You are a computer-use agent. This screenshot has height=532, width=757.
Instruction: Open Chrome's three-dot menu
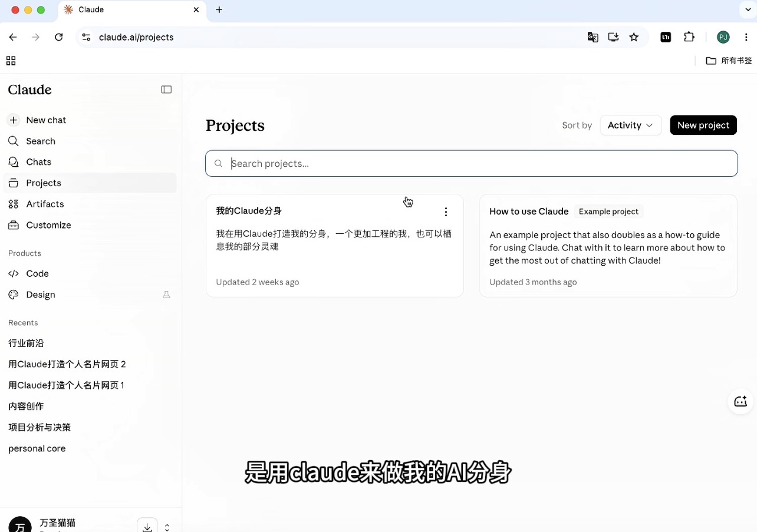pyautogui.click(x=746, y=37)
